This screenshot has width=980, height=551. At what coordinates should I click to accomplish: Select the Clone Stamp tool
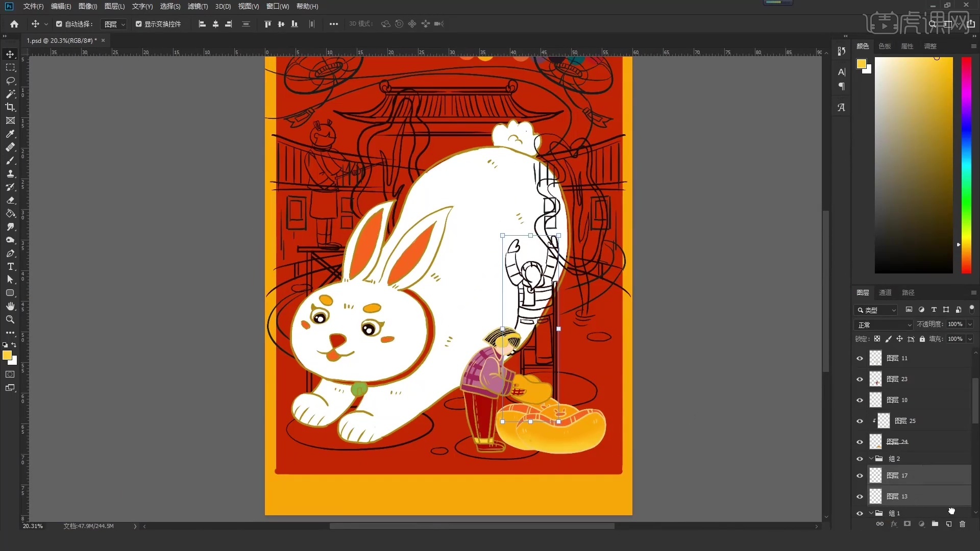(x=10, y=173)
